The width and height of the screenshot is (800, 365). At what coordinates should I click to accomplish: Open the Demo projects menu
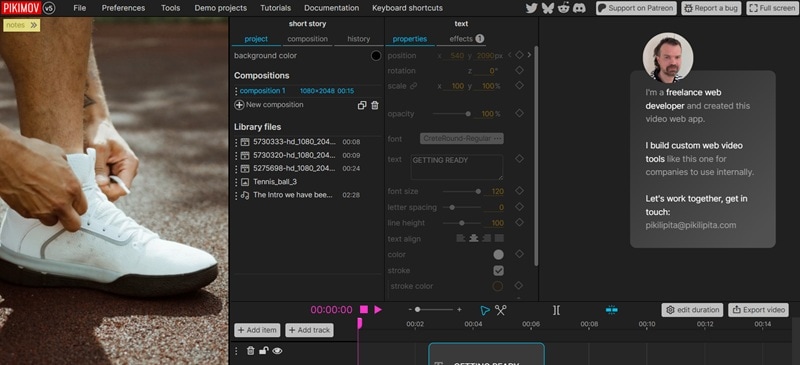[220, 8]
